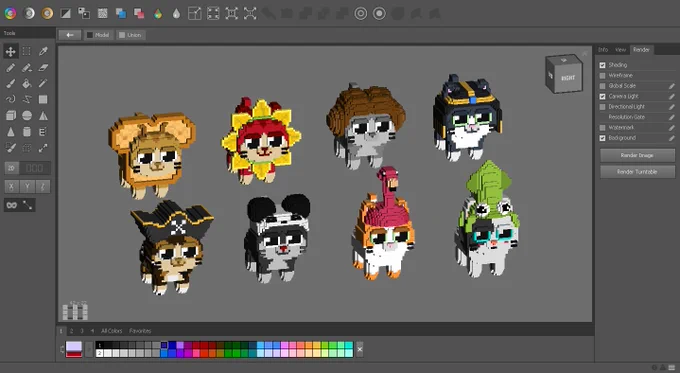Open the rainbow color wheel toolbar icon
The width and height of the screenshot is (680, 373).
pyautogui.click(x=10, y=13)
